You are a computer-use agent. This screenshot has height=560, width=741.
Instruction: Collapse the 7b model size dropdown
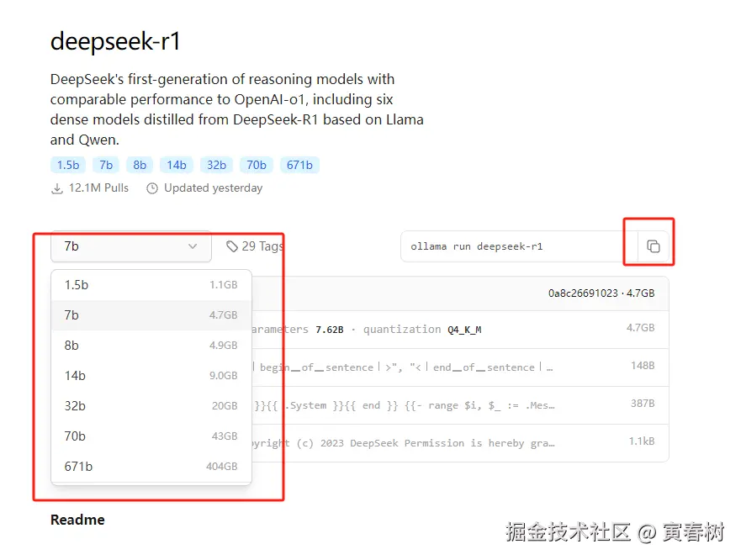(131, 246)
